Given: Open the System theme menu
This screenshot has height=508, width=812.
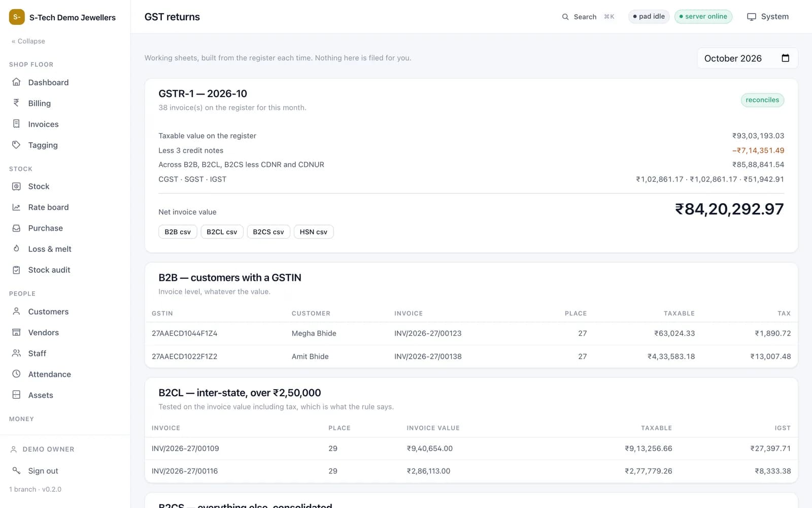Looking at the screenshot, I should coord(768,17).
